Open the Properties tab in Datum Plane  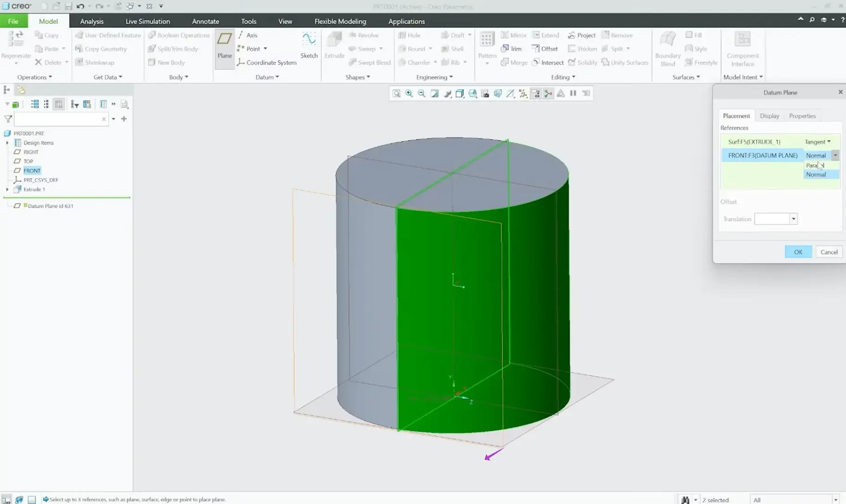tap(802, 116)
